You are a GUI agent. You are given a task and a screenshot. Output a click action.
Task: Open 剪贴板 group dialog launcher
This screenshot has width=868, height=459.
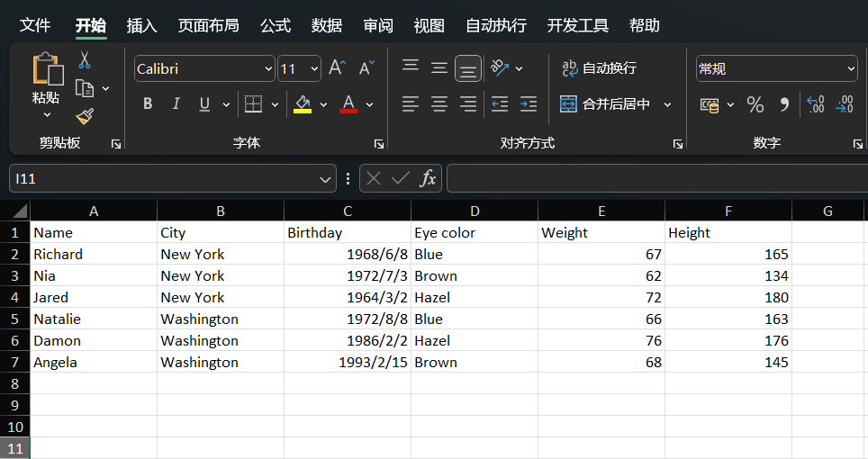(115, 144)
